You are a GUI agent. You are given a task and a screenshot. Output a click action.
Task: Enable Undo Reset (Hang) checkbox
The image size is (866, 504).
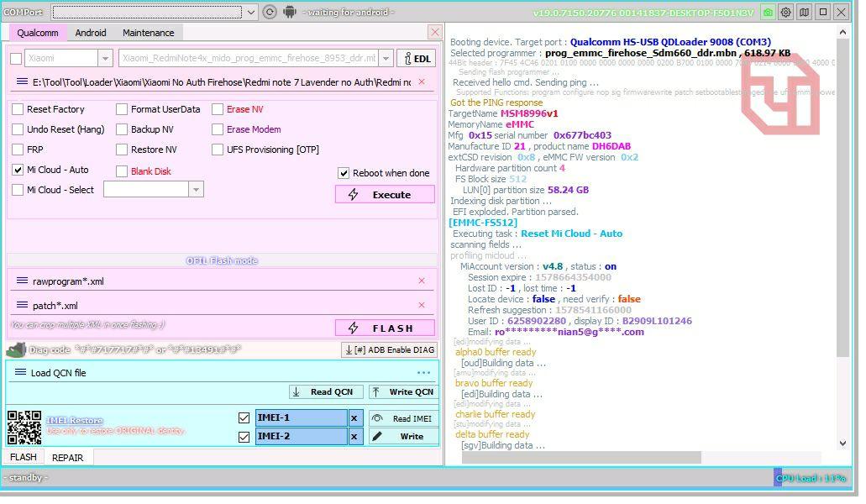click(x=18, y=129)
